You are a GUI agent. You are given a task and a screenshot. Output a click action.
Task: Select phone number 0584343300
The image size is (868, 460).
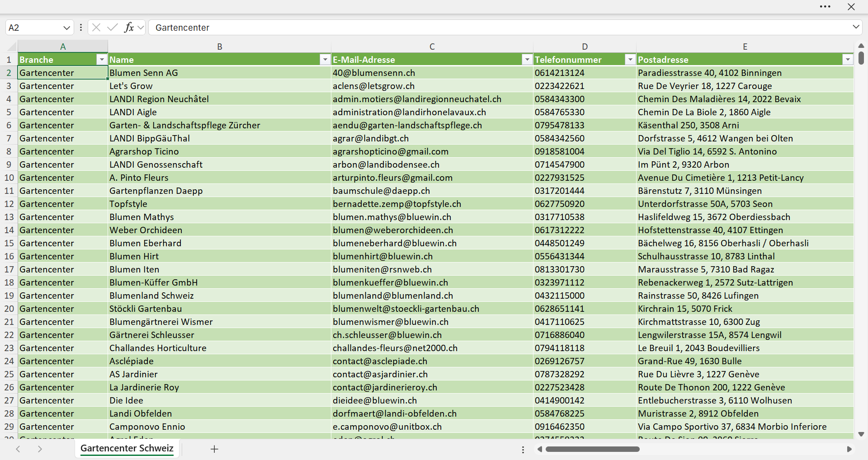[x=585, y=99]
